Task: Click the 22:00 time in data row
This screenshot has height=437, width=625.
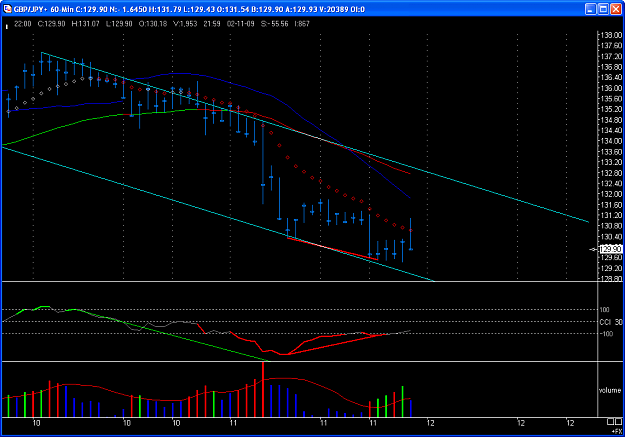Action: pos(23,24)
